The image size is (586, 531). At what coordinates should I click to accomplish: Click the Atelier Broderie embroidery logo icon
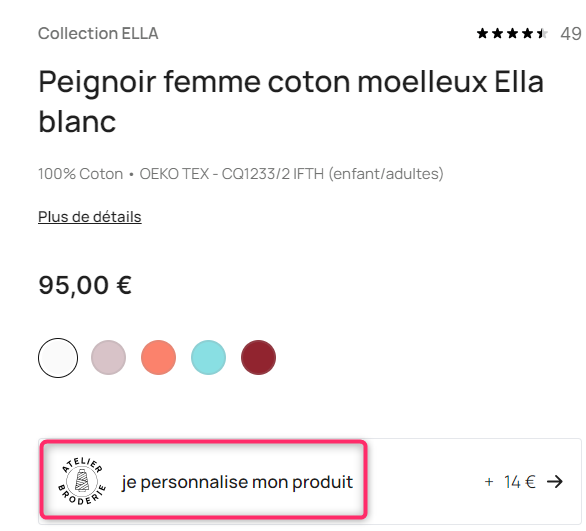coord(82,481)
